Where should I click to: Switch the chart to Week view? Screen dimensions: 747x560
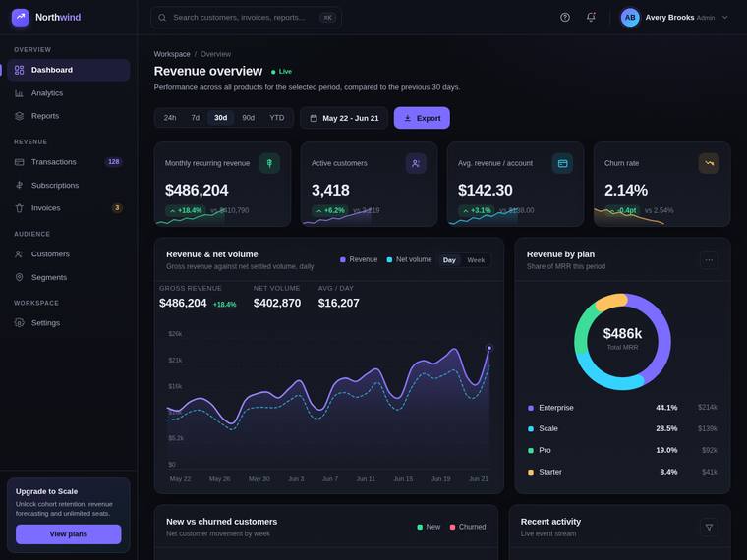[x=476, y=260]
